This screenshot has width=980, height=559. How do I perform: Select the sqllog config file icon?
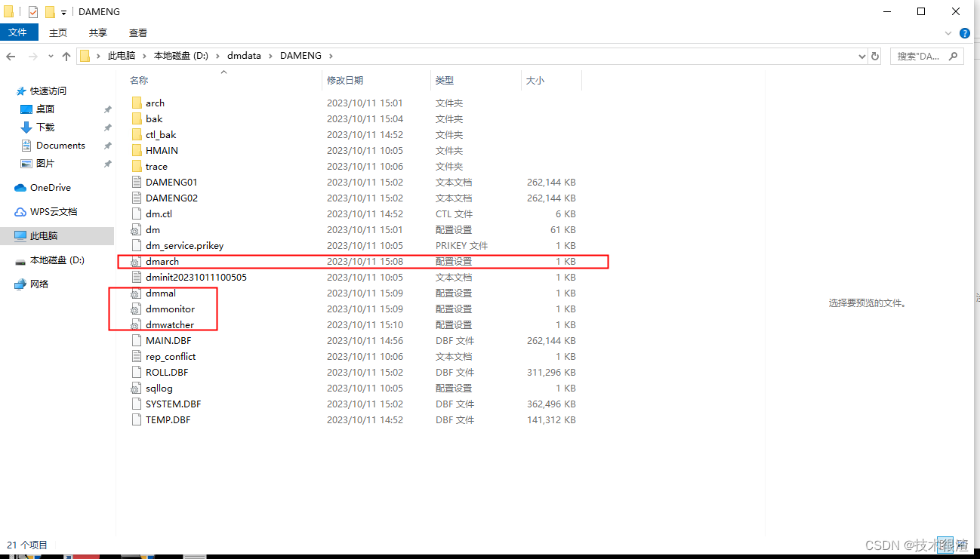click(137, 388)
